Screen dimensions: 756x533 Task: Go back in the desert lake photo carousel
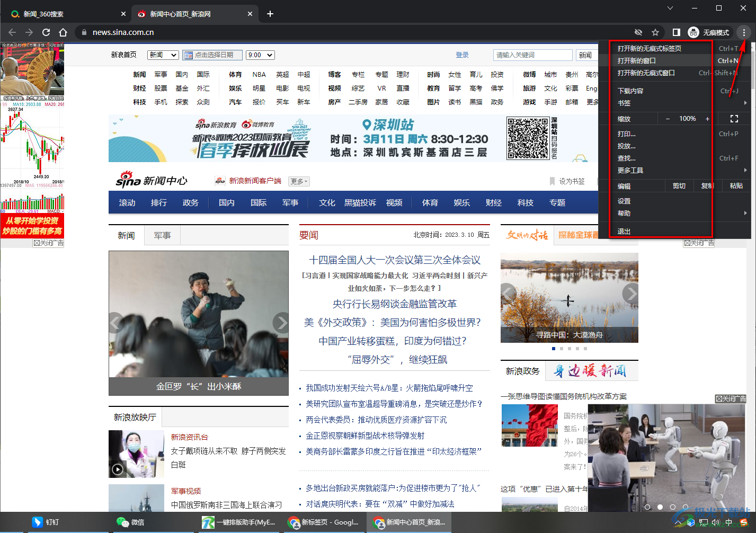point(509,292)
